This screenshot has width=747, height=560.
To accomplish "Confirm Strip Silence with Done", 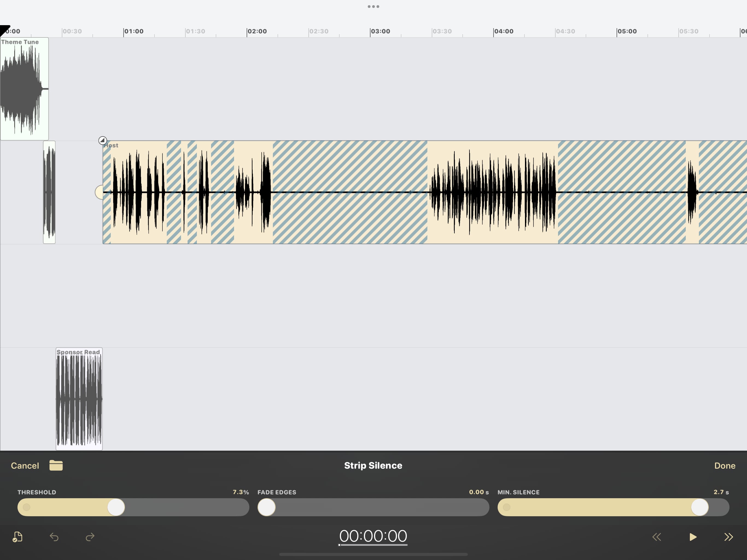I will point(725,466).
